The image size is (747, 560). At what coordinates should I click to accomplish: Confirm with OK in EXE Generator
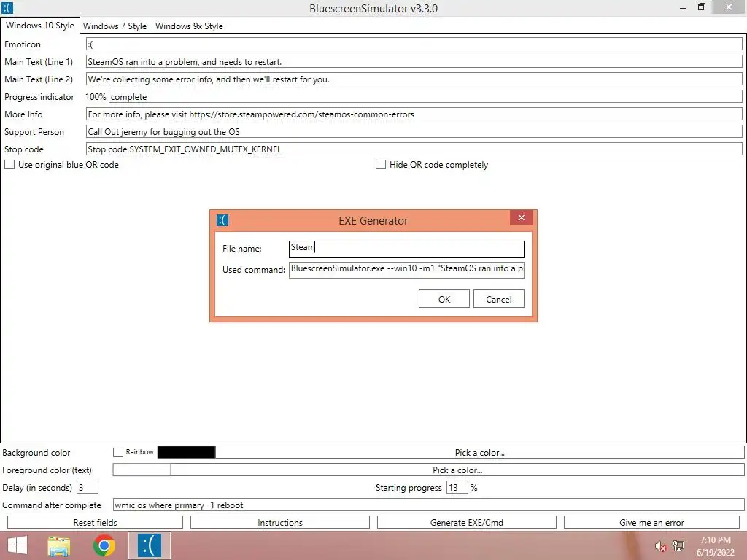coord(444,299)
